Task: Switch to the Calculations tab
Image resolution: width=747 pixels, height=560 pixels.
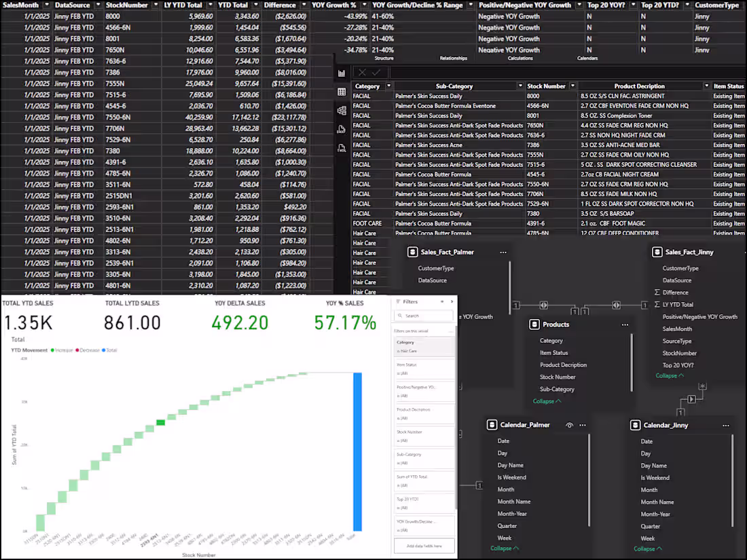Action: click(522, 58)
